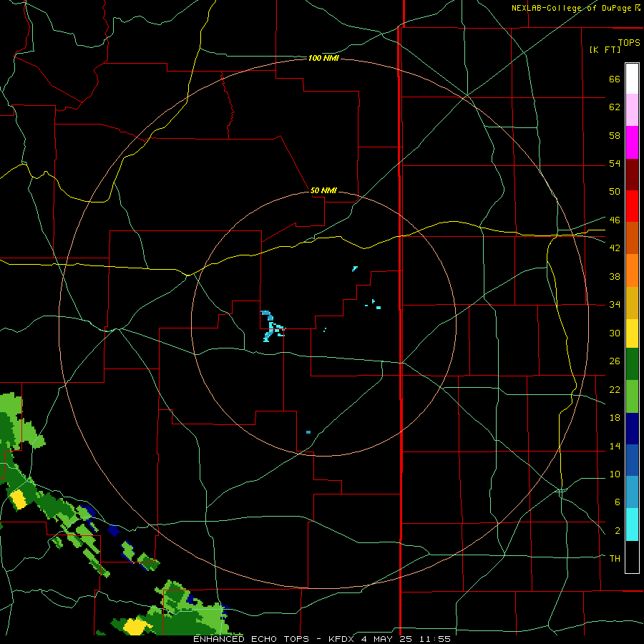This screenshot has width=644, height=644.
Task: Click the '26' legend value
Action: pyautogui.click(x=615, y=361)
